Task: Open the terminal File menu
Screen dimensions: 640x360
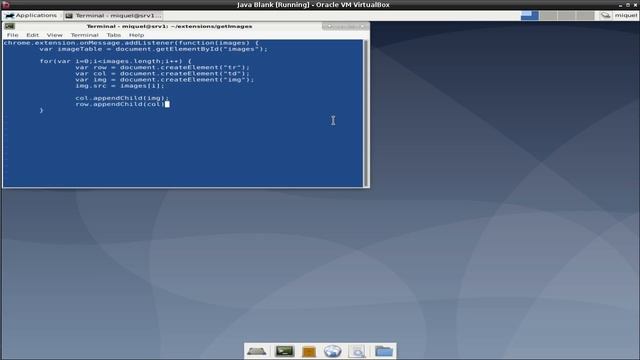Action: 13,35
